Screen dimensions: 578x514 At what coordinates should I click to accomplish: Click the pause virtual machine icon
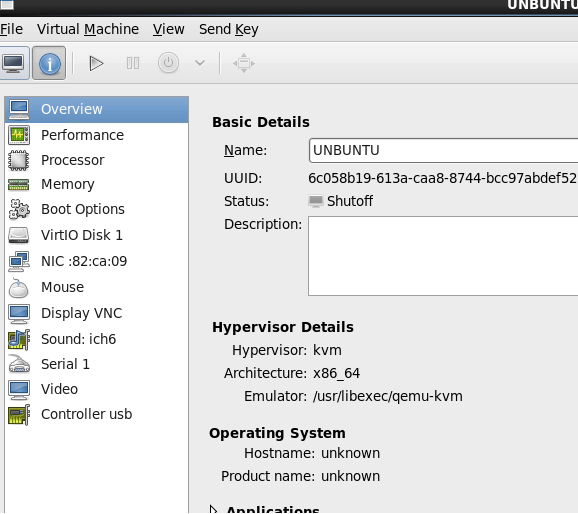[133, 63]
